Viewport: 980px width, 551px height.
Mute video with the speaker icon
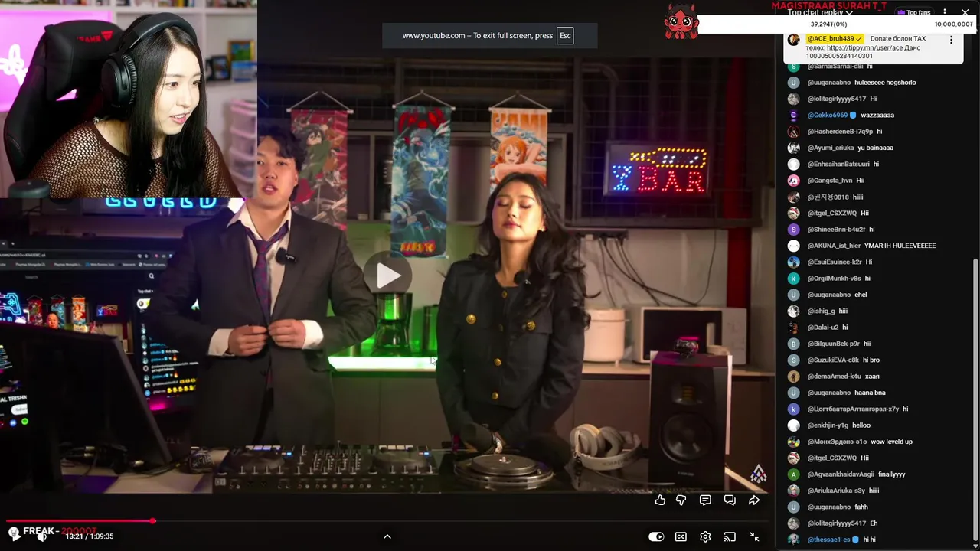point(42,536)
